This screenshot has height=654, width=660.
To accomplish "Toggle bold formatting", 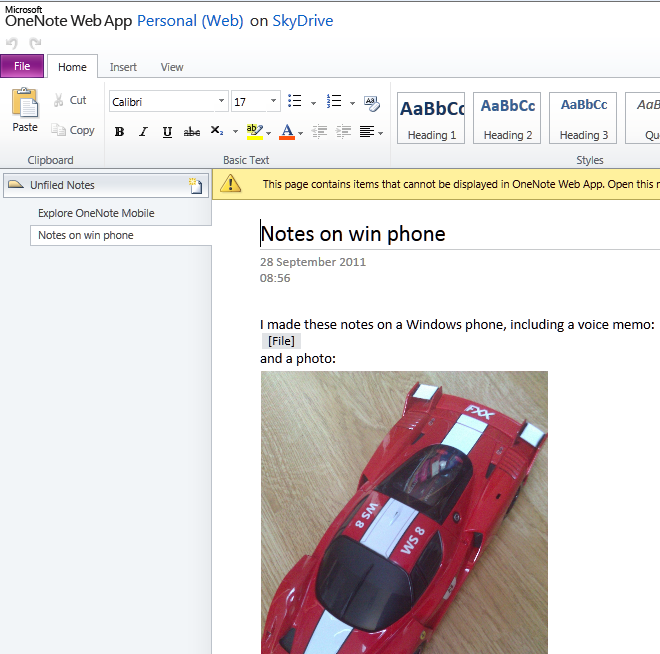I will pyautogui.click(x=120, y=132).
